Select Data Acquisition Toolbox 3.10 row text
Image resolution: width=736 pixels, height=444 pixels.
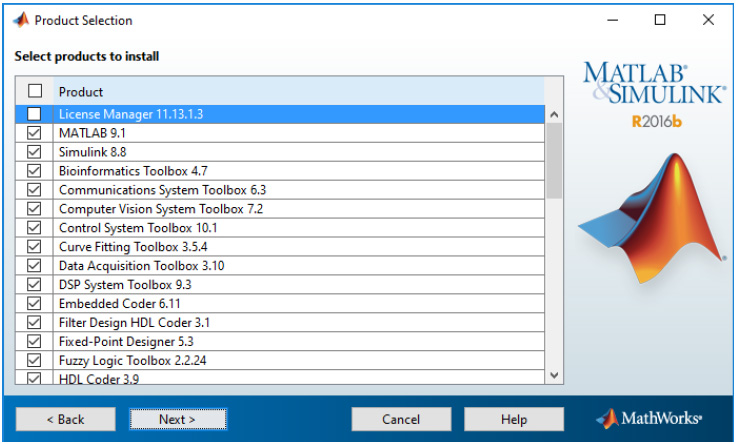click(141, 266)
